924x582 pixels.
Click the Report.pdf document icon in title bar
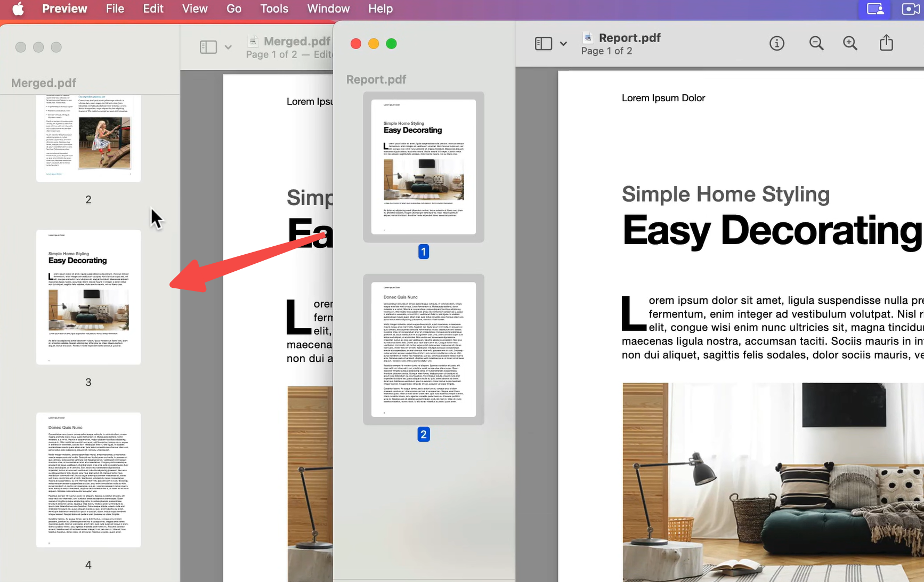588,37
